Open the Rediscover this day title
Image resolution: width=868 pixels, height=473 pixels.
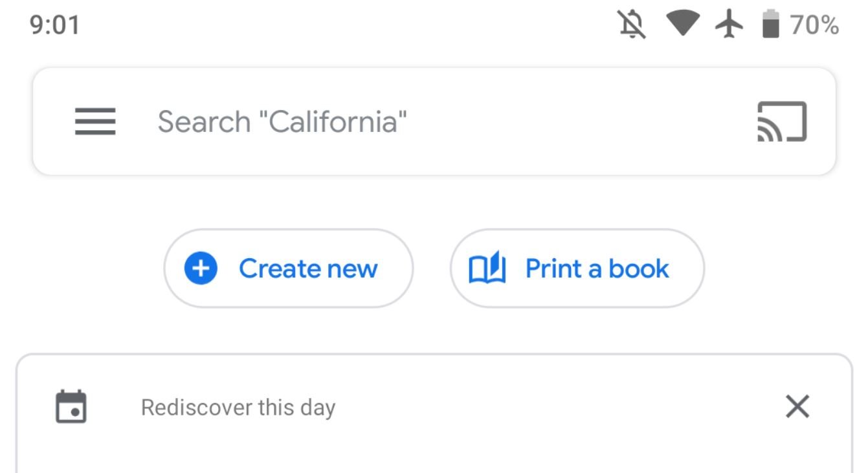pos(238,408)
